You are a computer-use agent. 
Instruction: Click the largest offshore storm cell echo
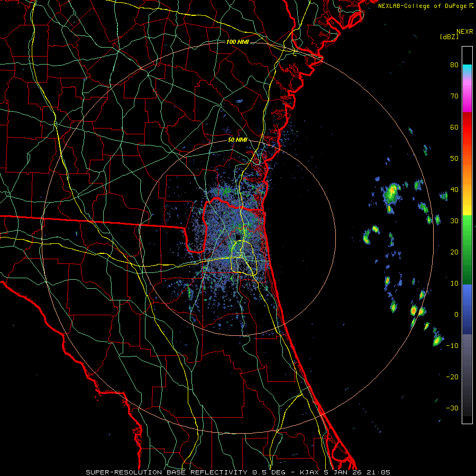pyautogui.click(x=391, y=194)
